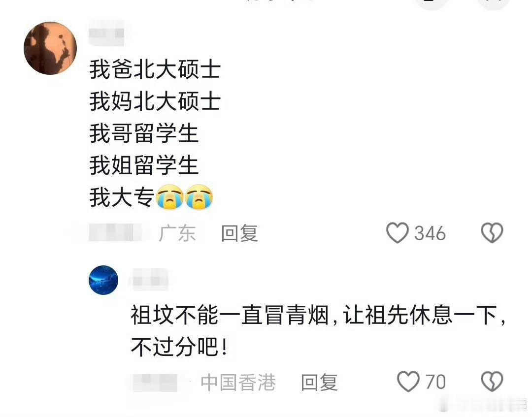Tap blurred timestamp before 中国香港
This screenshot has width=532, height=417.
pyautogui.click(x=155, y=382)
